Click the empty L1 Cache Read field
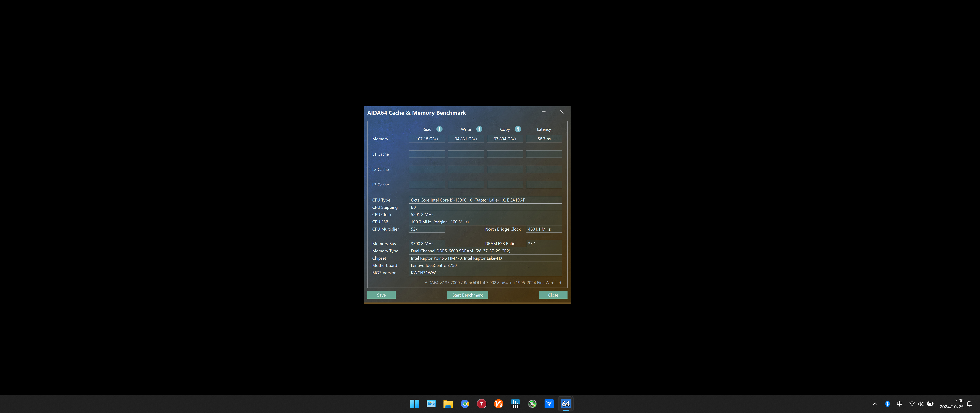Image resolution: width=980 pixels, height=413 pixels. click(427, 154)
